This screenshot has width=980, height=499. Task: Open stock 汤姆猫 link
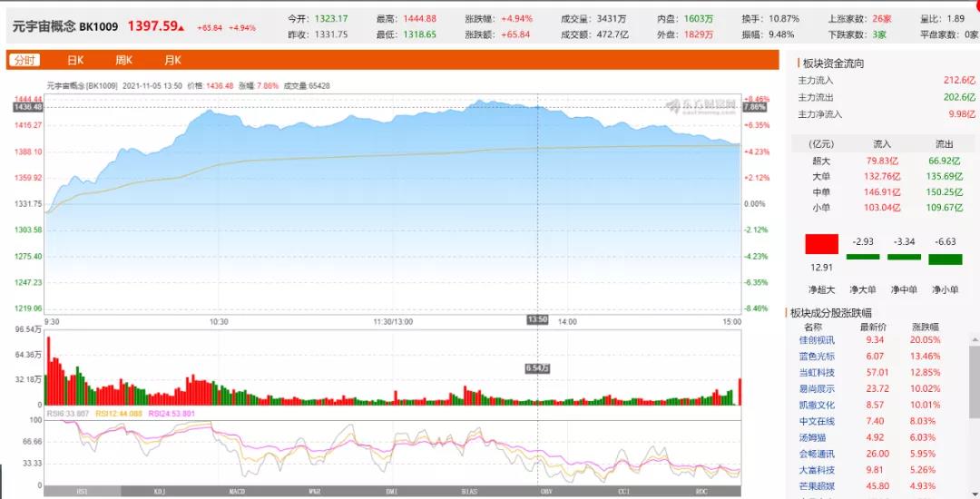coord(812,438)
